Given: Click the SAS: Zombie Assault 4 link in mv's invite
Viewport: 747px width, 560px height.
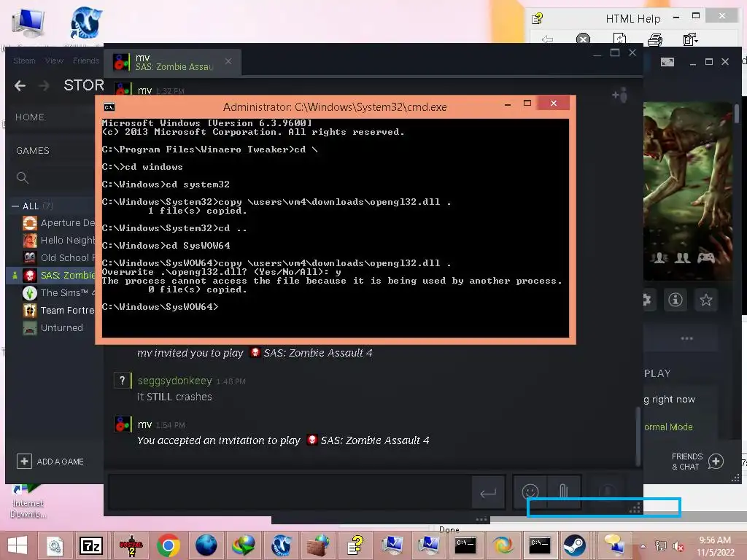Looking at the screenshot, I should [318, 353].
